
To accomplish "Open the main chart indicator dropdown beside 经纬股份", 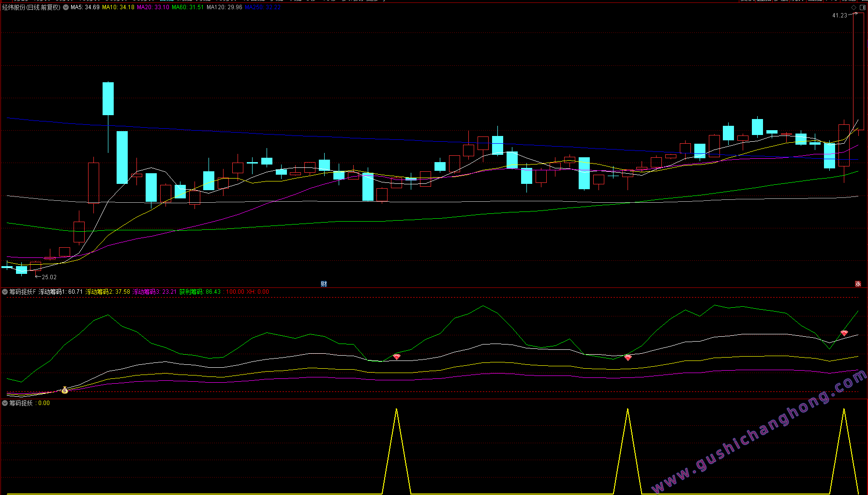I will click(66, 7).
